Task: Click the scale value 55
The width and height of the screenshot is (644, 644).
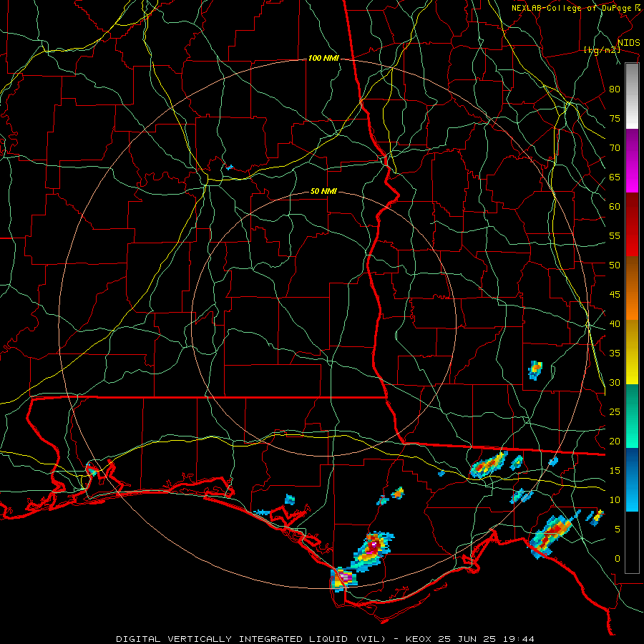Action: tap(615, 235)
